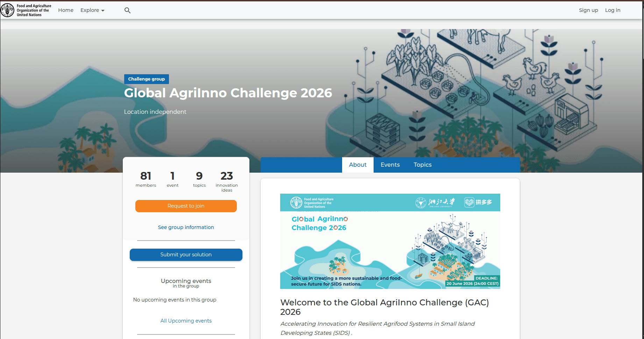Screen dimensions: 644x339
Task: Click the FAO organization name in header
Action: click(x=34, y=10)
